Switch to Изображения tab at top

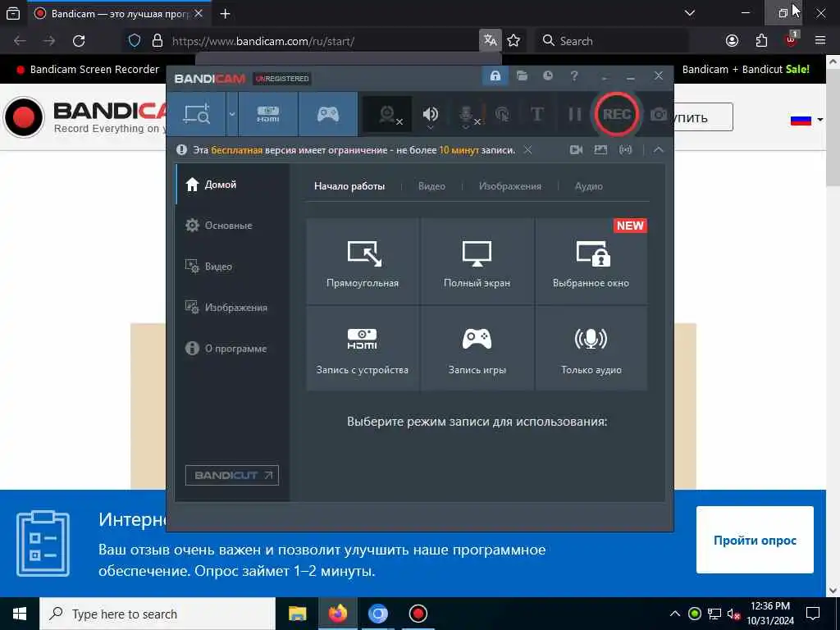point(510,186)
